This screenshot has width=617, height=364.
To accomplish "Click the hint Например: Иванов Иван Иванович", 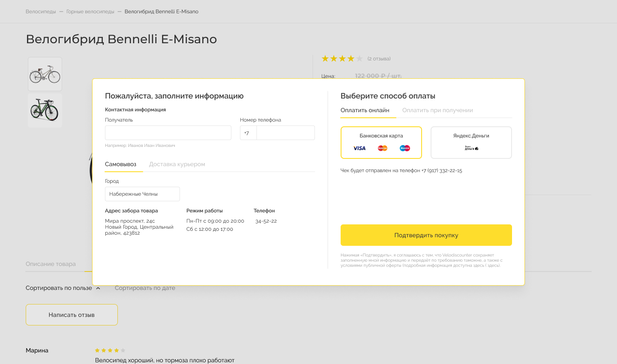I will coord(140,146).
